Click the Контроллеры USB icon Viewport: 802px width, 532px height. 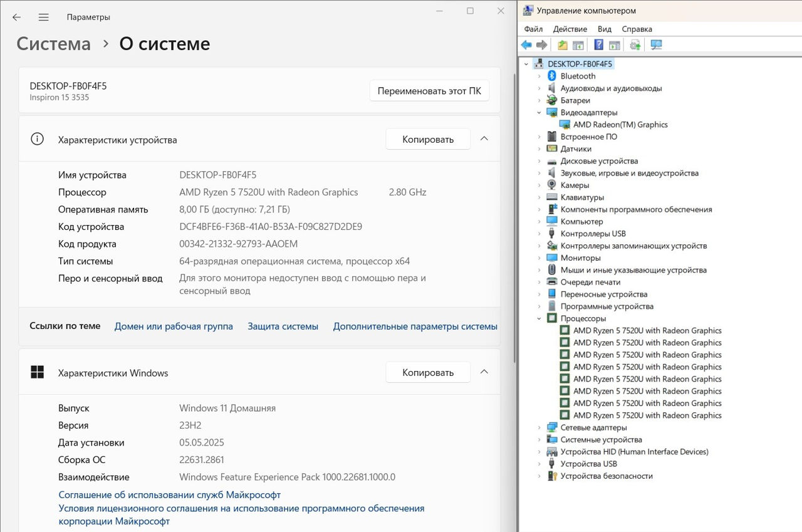pos(552,234)
